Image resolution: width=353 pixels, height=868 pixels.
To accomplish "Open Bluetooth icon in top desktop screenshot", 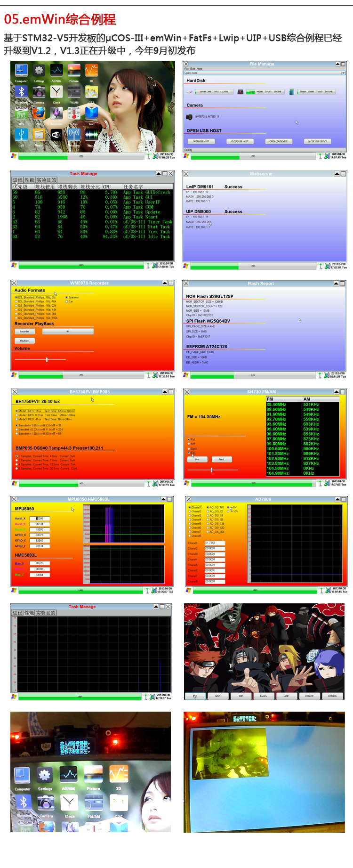I will tap(21, 92).
